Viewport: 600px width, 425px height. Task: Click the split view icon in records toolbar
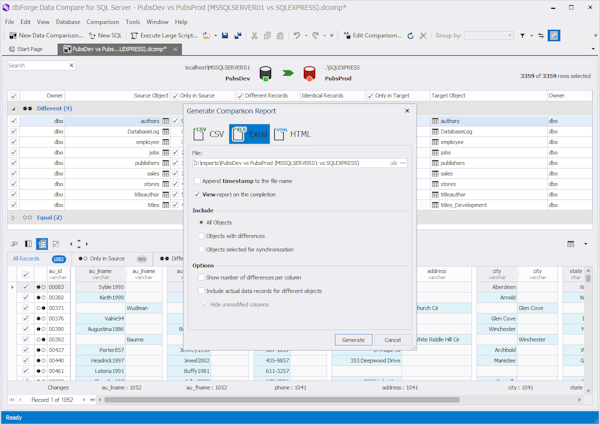(28, 244)
